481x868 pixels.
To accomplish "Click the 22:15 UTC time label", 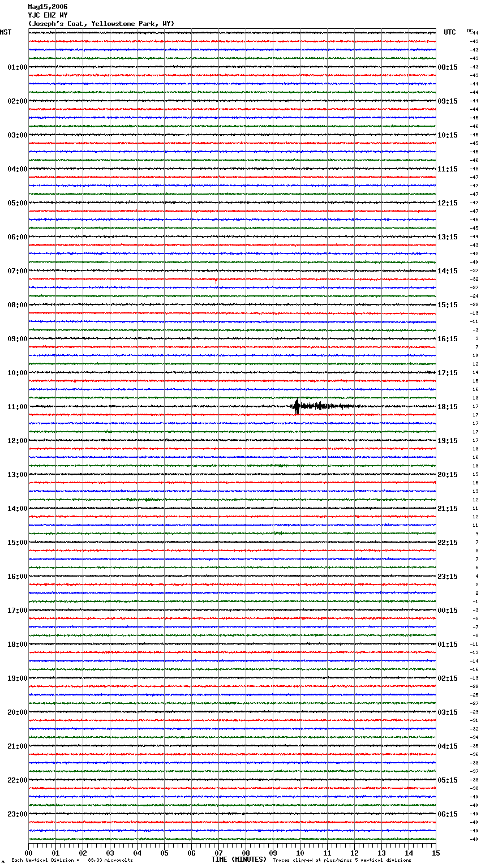I will point(448,543).
